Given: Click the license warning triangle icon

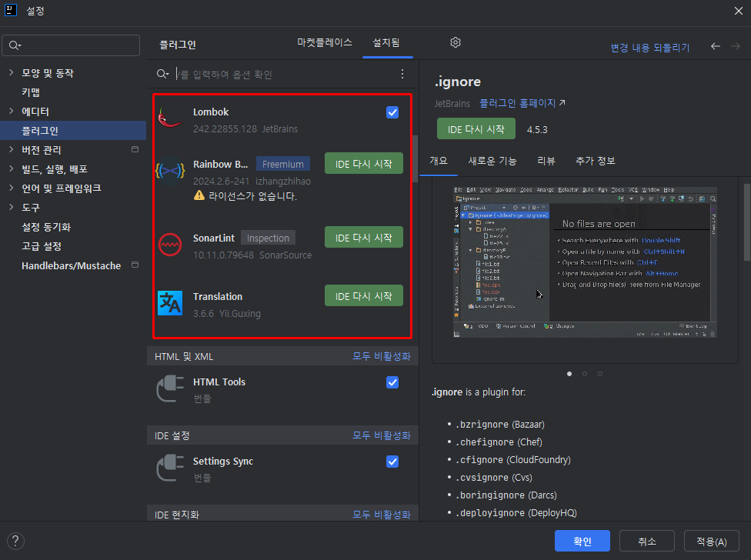Looking at the screenshot, I should pyautogui.click(x=199, y=195).
